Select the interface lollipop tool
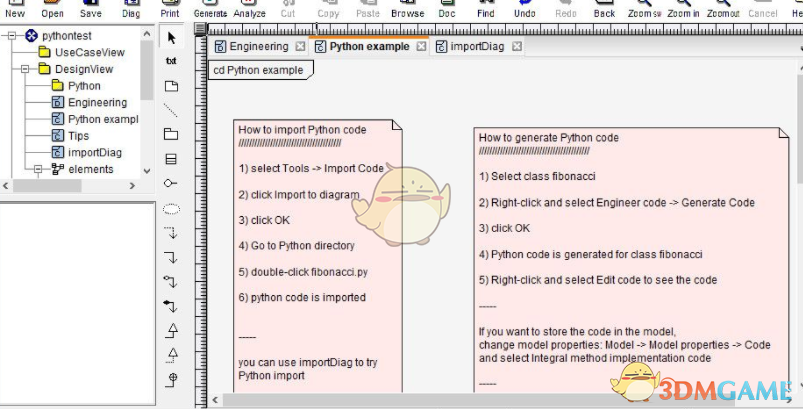Viewport: 803px width, 409px height. coord(171,183)
